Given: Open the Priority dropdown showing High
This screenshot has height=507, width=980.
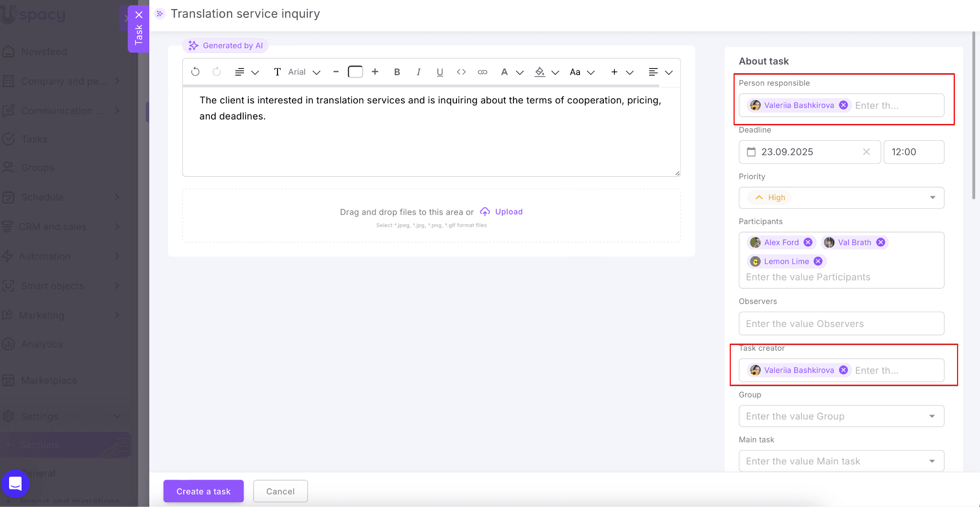Looking at the screenshot, I should [841, 198].
